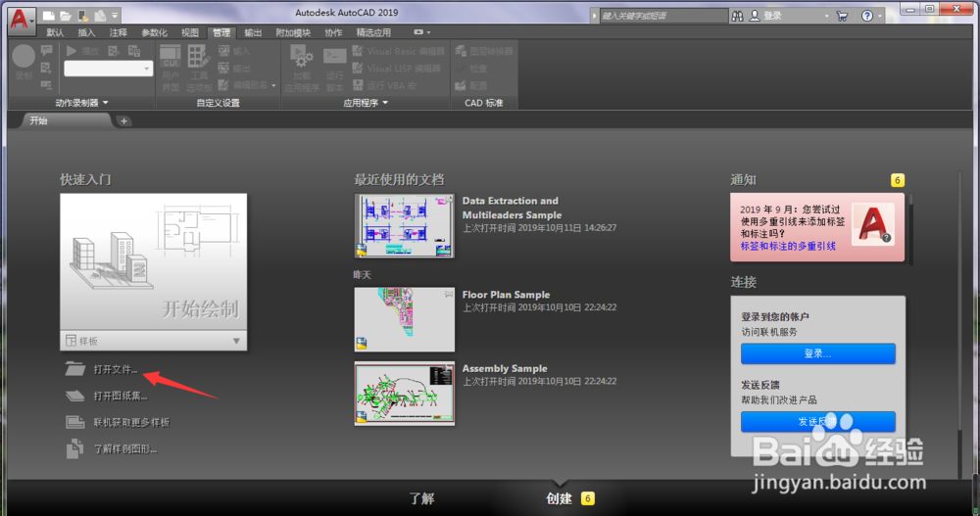Switch to the 注释 ribbon tab
This screenshot has height=516, width=980.
click(x=119, y=32)
